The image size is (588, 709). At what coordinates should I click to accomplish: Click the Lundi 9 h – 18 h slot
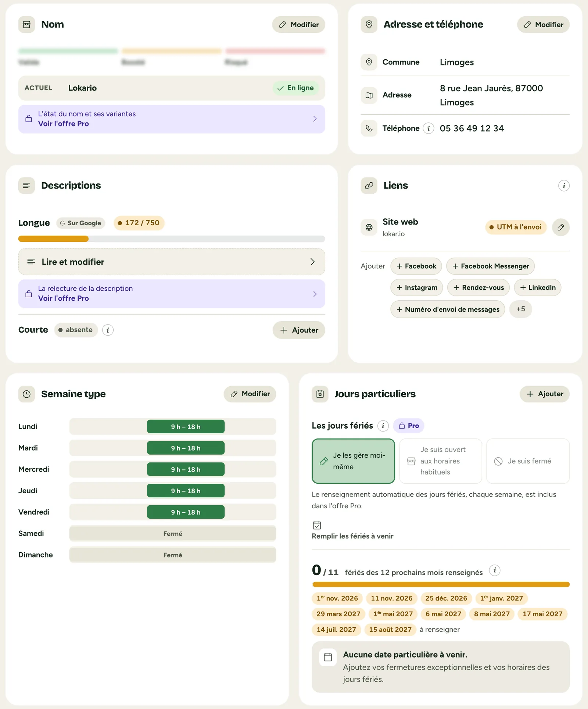186,427
